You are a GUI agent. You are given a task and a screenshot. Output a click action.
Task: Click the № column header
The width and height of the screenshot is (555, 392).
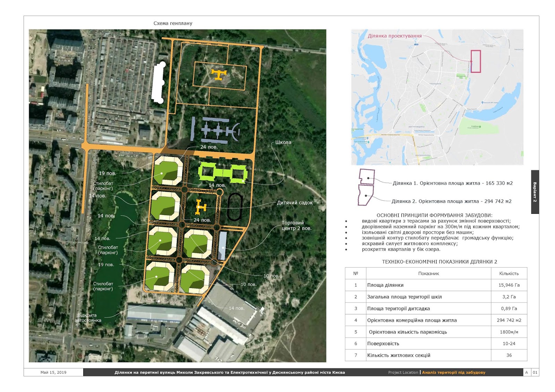tap(356, 273)
